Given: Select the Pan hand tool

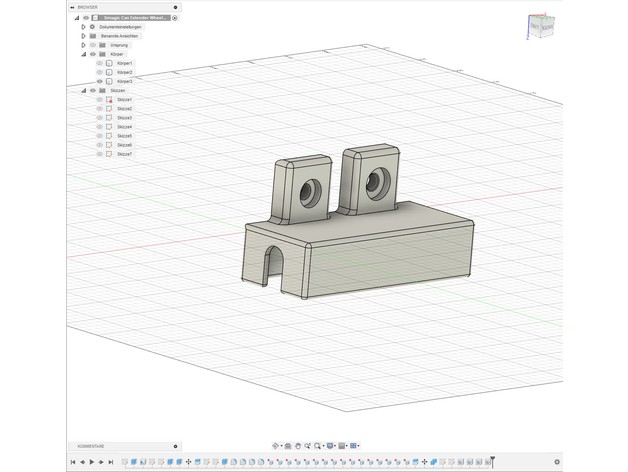Looking at the screenshot, I should 298,445.
